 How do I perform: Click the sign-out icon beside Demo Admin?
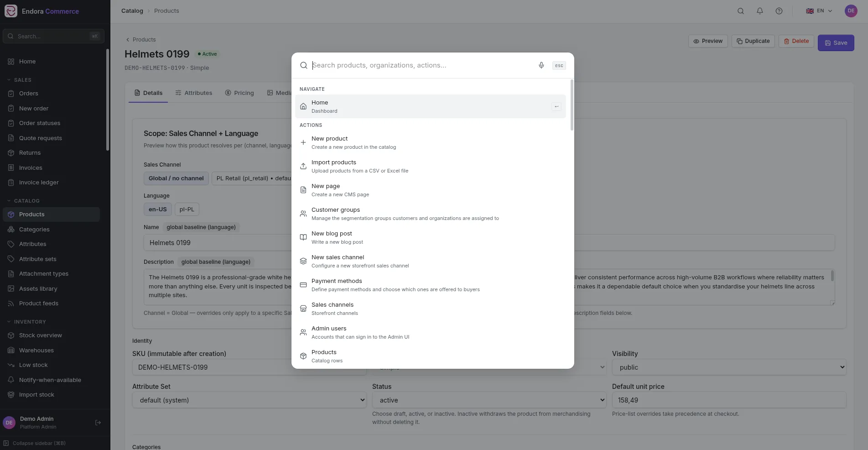click(98, 423)
